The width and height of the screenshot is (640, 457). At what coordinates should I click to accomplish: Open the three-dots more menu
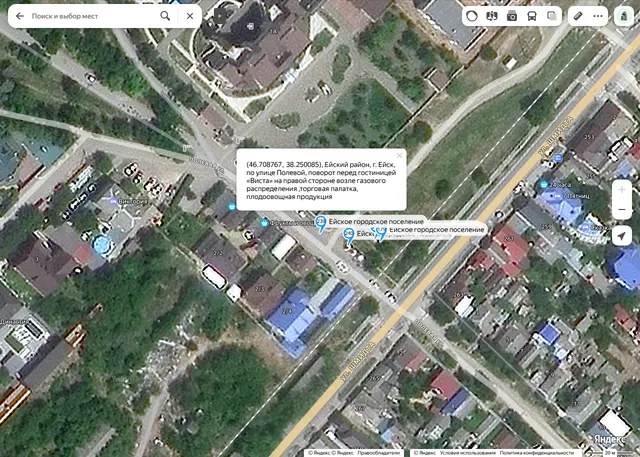[598, 16]
